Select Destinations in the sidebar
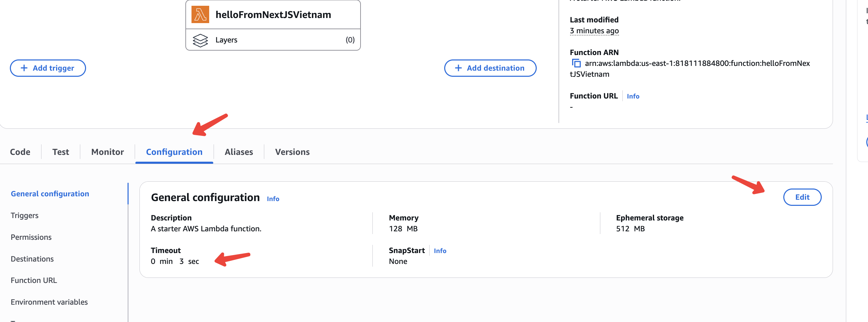The height and width of the screenshot is (322, 868). click(x=32, y=259)
